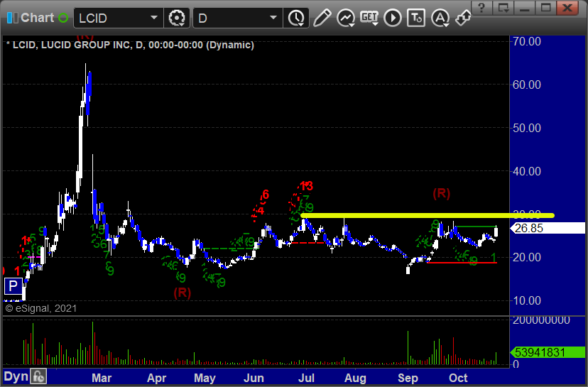Click the red (R) marker near October
This screenshot has height=387, width=588.
pyautogui.click(x=442, y=193)
